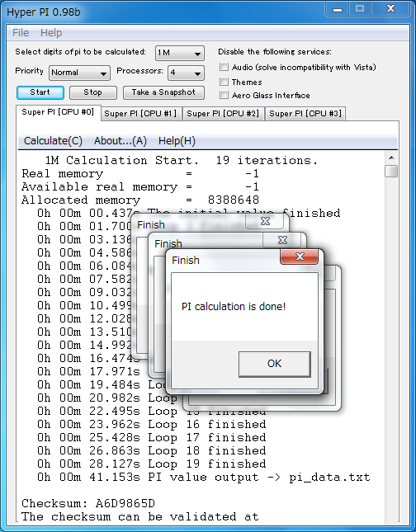Open the Priority dropdown set to Normal
This screenshot has height=532, width=416.
(79, 73)
